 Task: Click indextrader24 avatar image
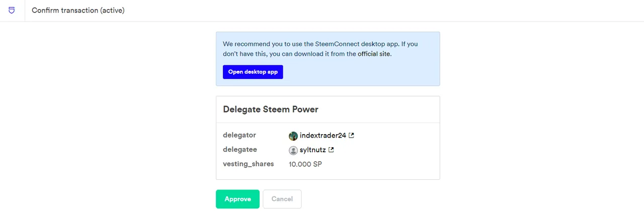click(x=293, y=136)
